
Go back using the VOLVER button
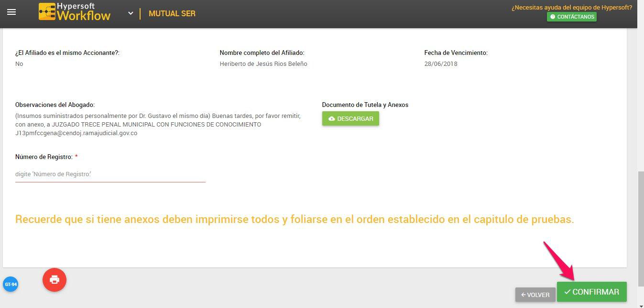[535, 295]
